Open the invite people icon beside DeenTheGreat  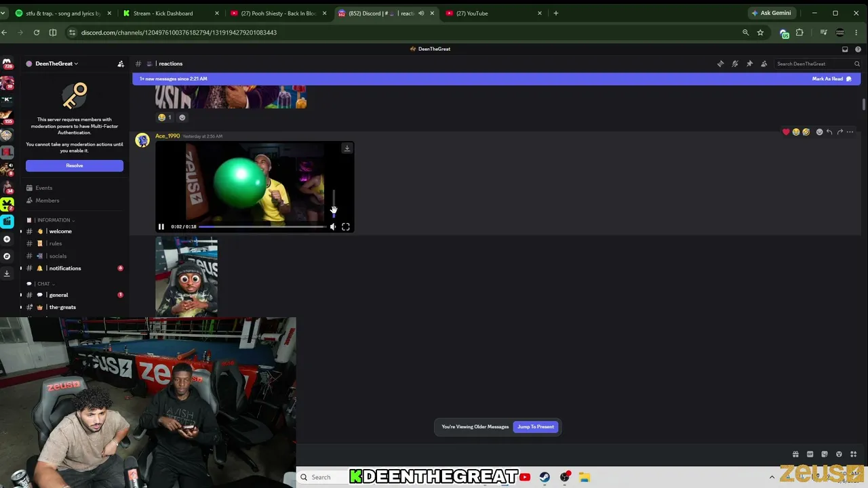121,64
